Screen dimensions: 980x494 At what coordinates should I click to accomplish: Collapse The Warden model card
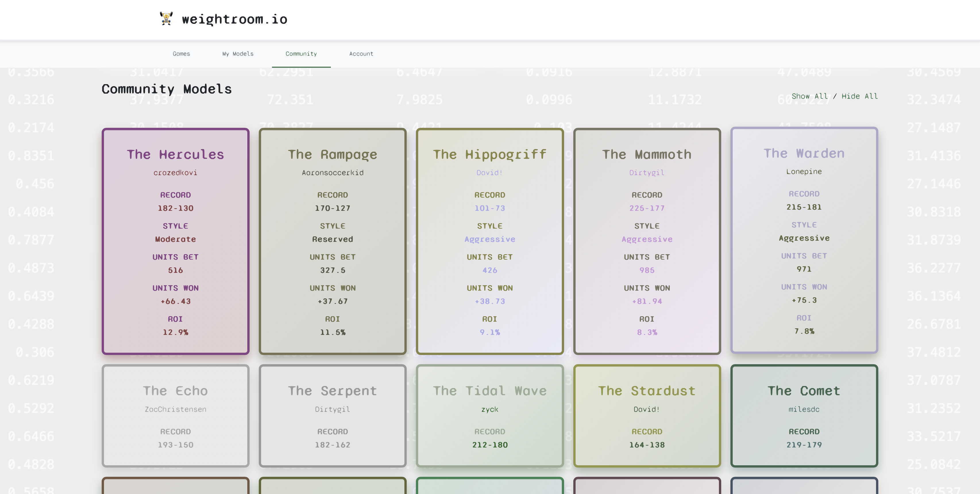[x=804, y=154]
